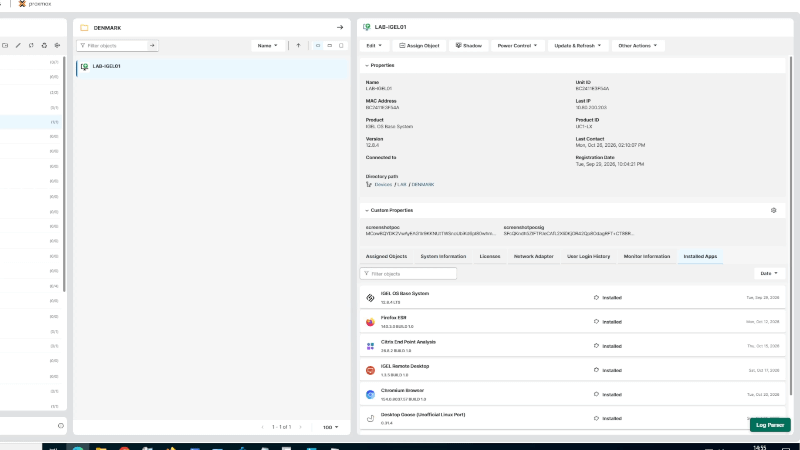800x450 pixels.
Task: Click Chromium Browser app icon
Action: pos(370,394)
